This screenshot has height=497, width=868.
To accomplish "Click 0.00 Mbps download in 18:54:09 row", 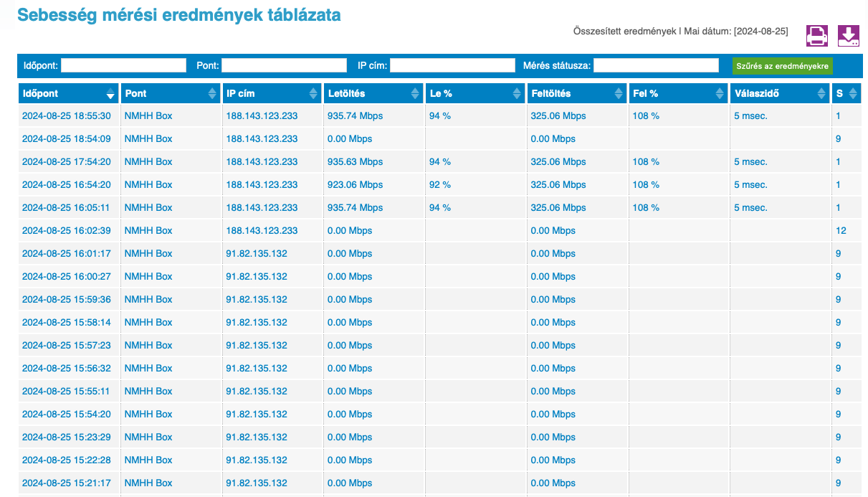I will point(350,139).
